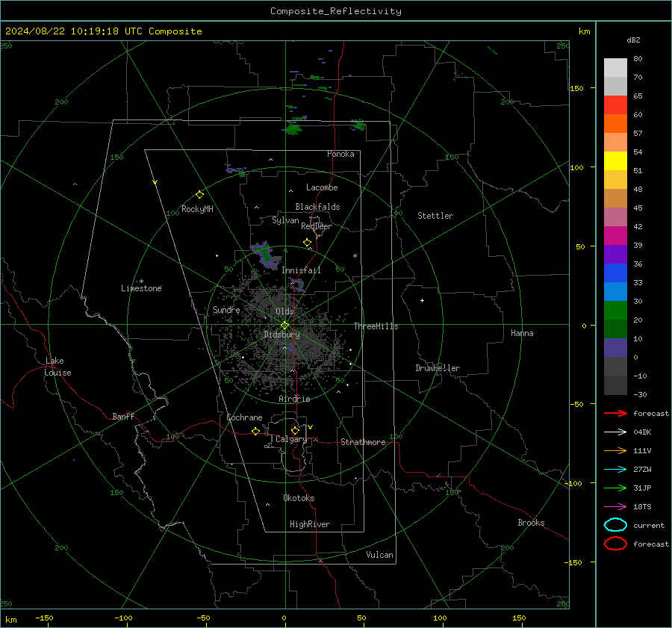Click the Banff town label
Screen dimensions: 672x628
123,416
